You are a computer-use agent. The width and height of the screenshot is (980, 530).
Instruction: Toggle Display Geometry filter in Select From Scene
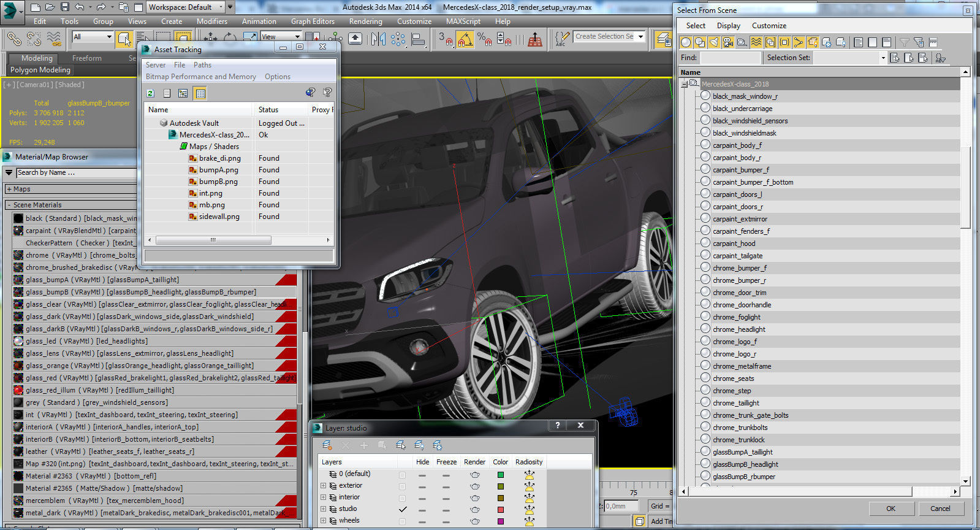click(x=686, y=42)
